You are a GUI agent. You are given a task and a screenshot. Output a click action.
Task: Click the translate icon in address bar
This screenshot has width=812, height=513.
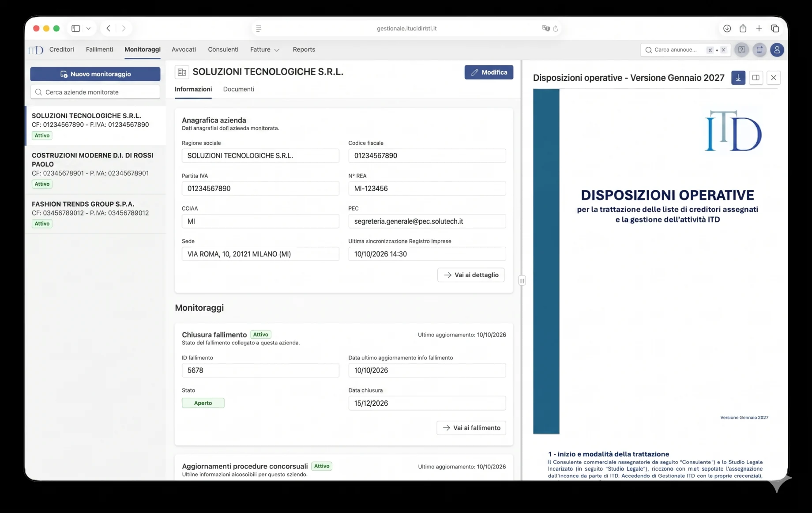[x=545, y=28]
